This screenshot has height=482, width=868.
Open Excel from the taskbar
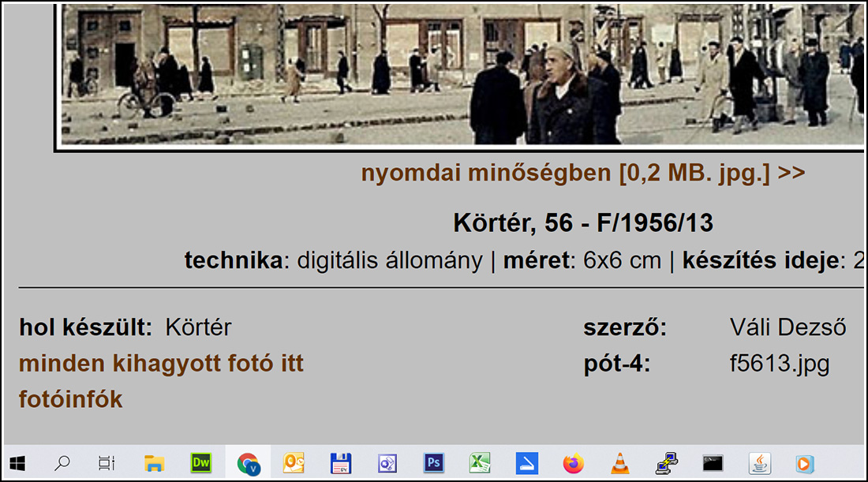click(x=480, y=463)
